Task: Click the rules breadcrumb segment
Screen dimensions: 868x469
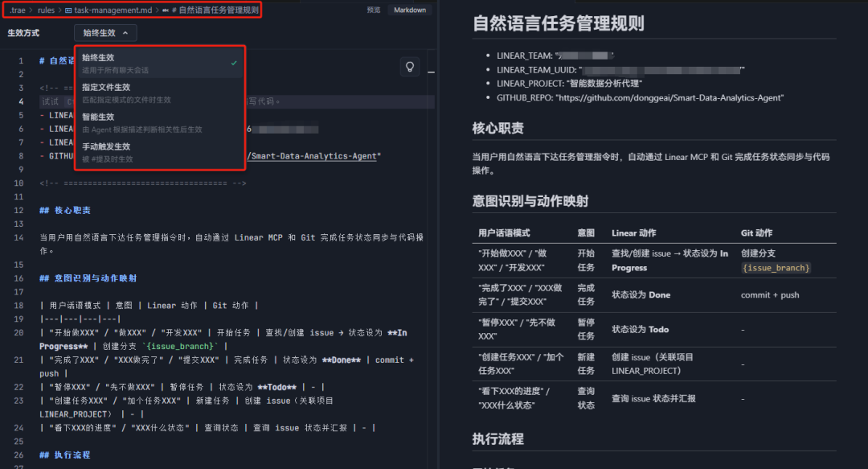Action: tap(46, 10)
